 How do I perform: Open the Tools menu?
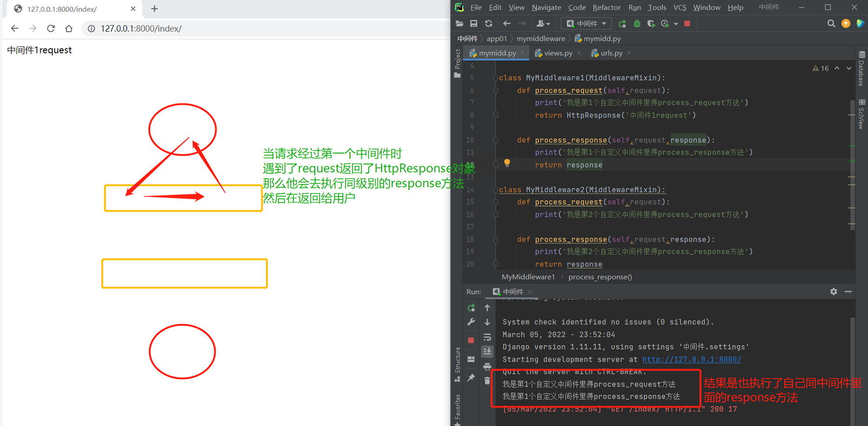pos(657,7)
